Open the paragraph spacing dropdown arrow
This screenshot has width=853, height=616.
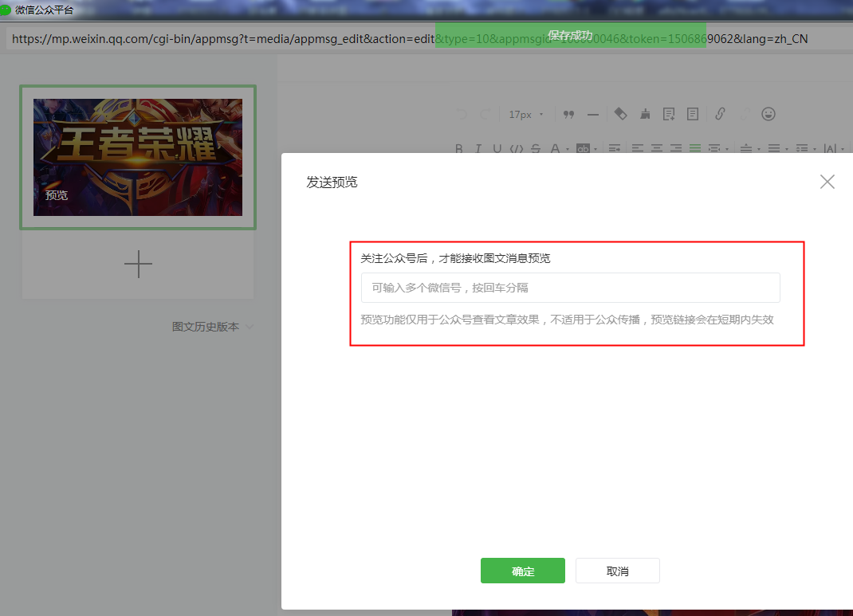pos(759,149)
